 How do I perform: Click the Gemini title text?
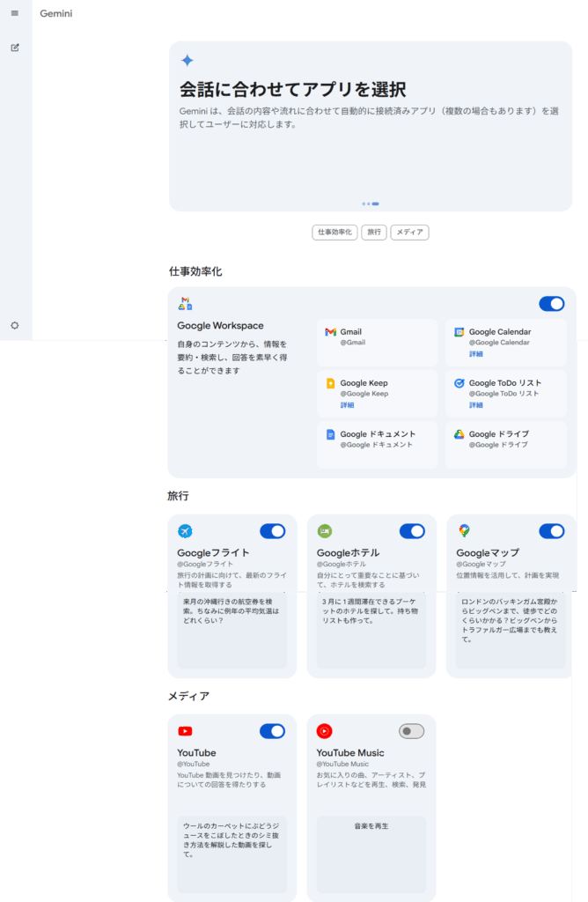pyautogui.click(x=56, y=13)
